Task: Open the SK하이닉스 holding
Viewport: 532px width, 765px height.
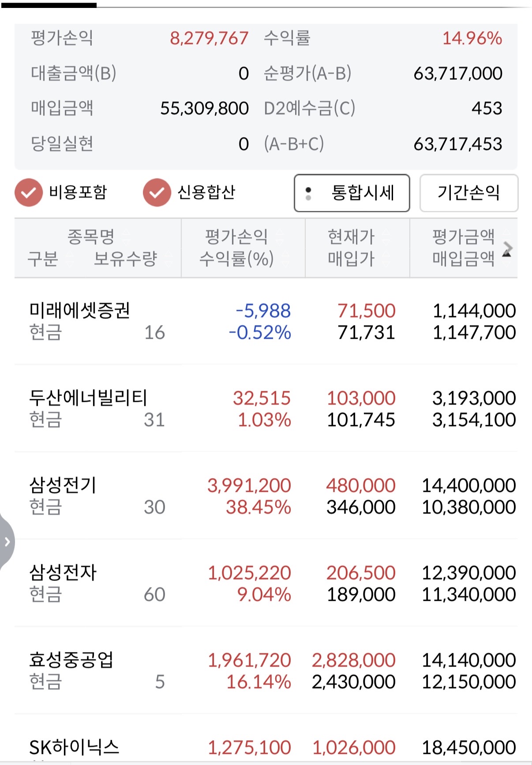Action: (x=74, y=747)
